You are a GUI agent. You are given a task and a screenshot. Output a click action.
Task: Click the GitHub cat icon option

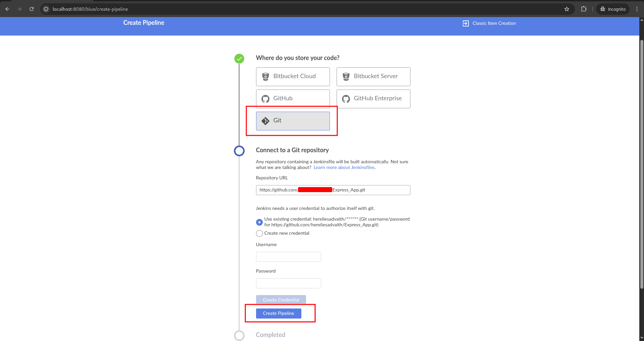[265, 99]
